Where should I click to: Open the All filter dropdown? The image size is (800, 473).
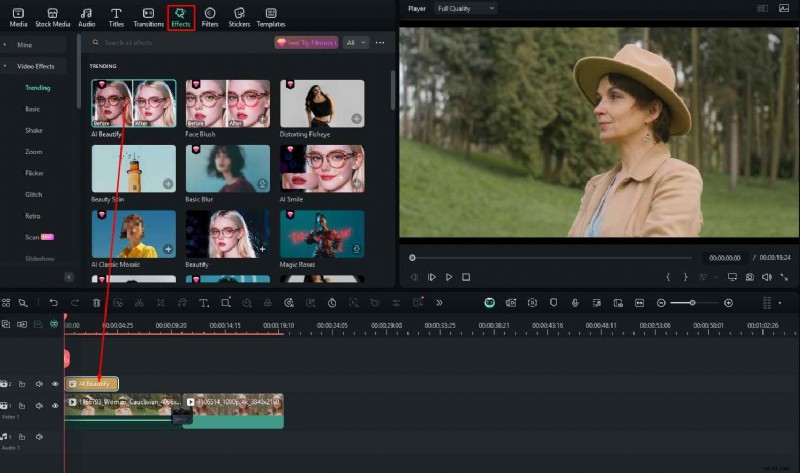tap(356, 43)
